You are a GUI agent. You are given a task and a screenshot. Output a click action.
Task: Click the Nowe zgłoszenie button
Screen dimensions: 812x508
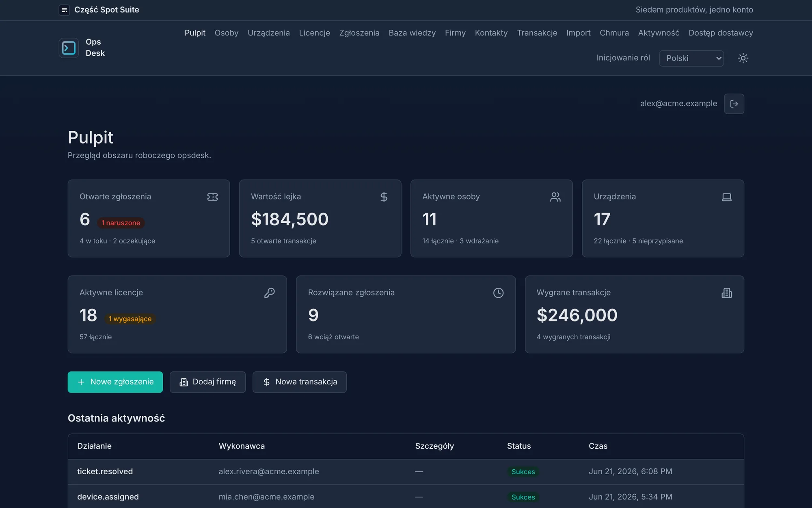(115, 382)
